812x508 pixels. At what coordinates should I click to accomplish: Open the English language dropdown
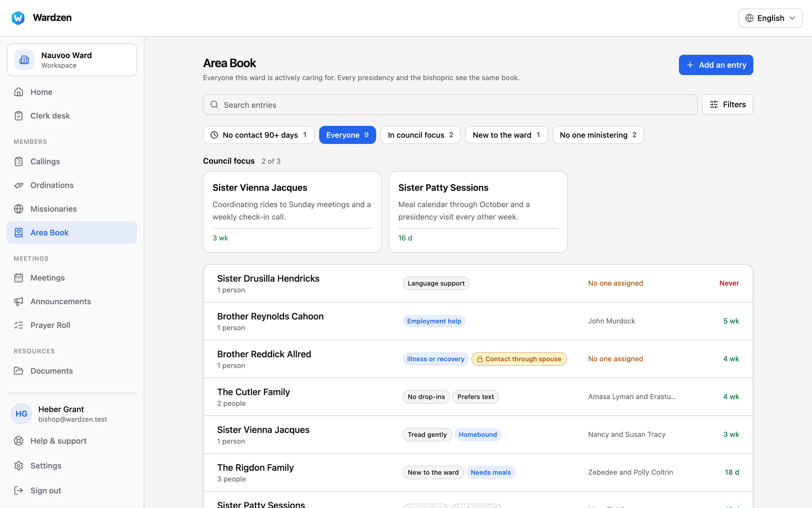770,18
